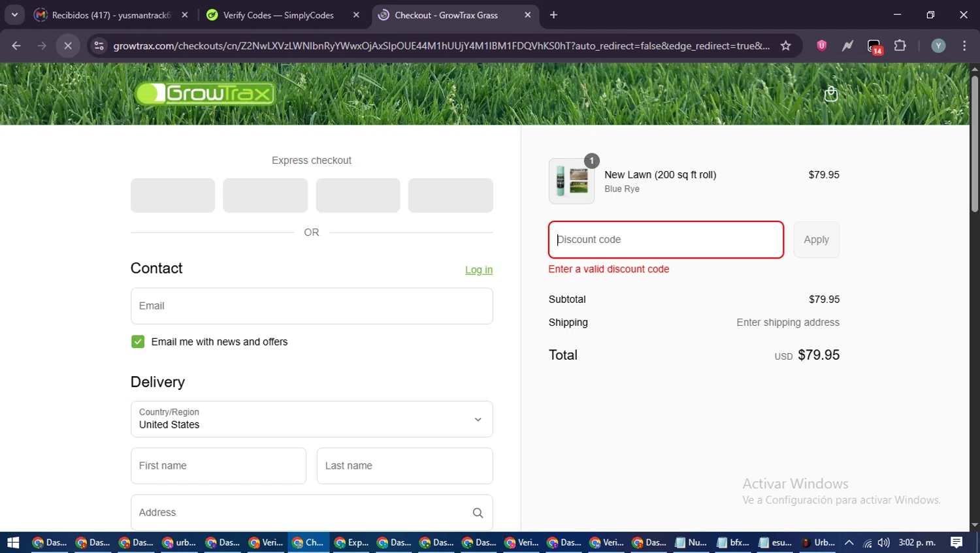This screenshot has width=980, height=553.
Task: Click the 'Enter a valid discount code' error text
Action: (609, 269)
